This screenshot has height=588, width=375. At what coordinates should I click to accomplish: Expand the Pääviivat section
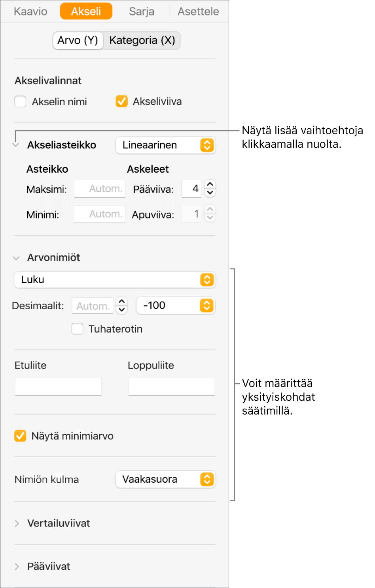[17, 567]
